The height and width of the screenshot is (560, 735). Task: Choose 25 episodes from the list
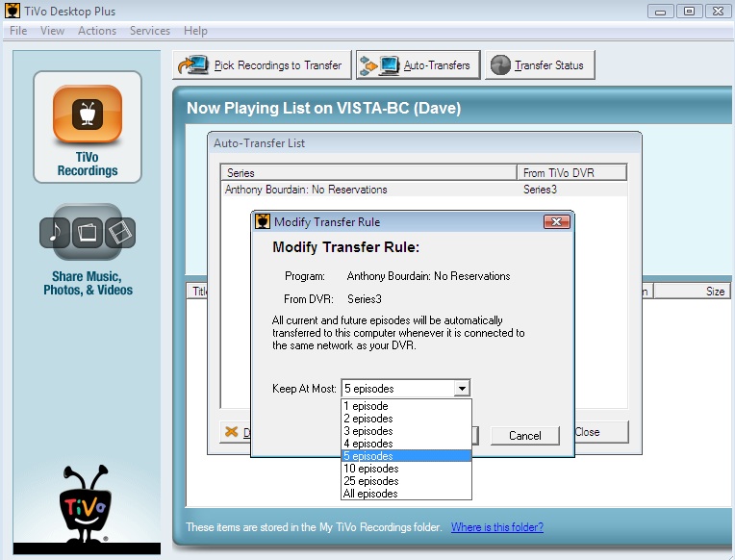pos(406,481)
